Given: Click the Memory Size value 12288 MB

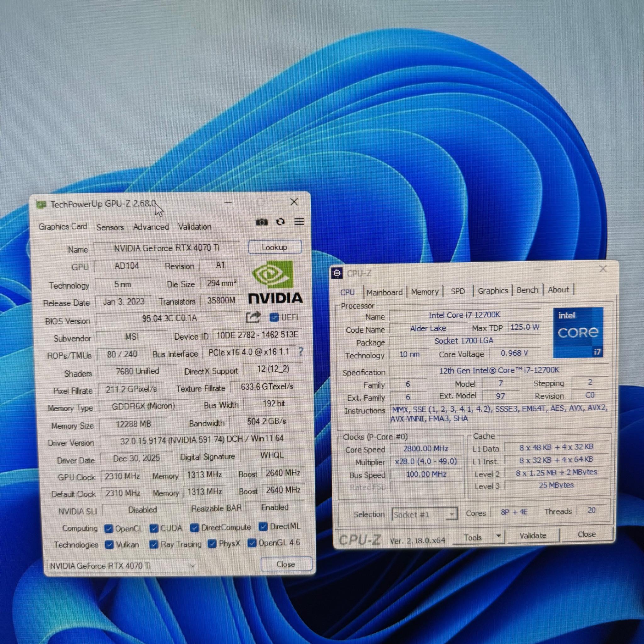Looking at the screenshot, I should click(133, 424).
